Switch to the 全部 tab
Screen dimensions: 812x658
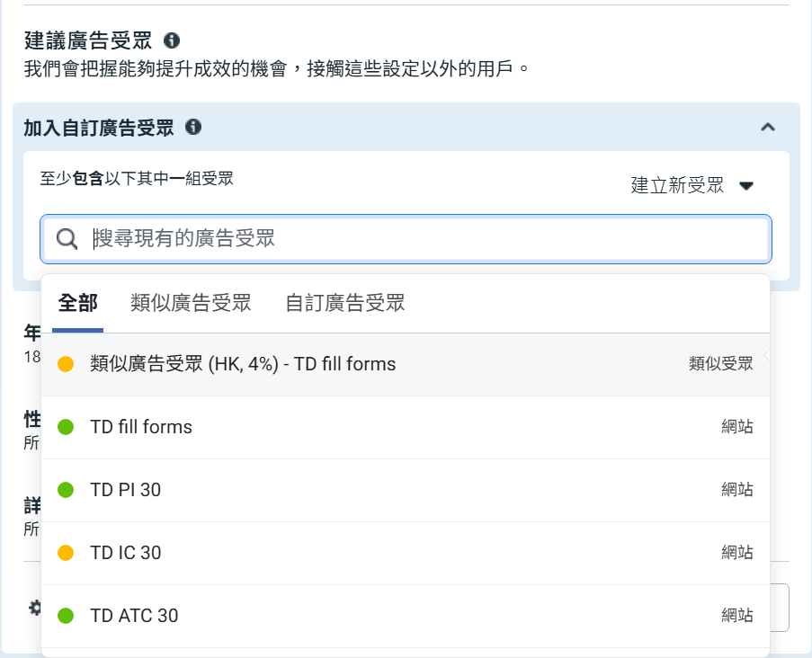(77, 303)
